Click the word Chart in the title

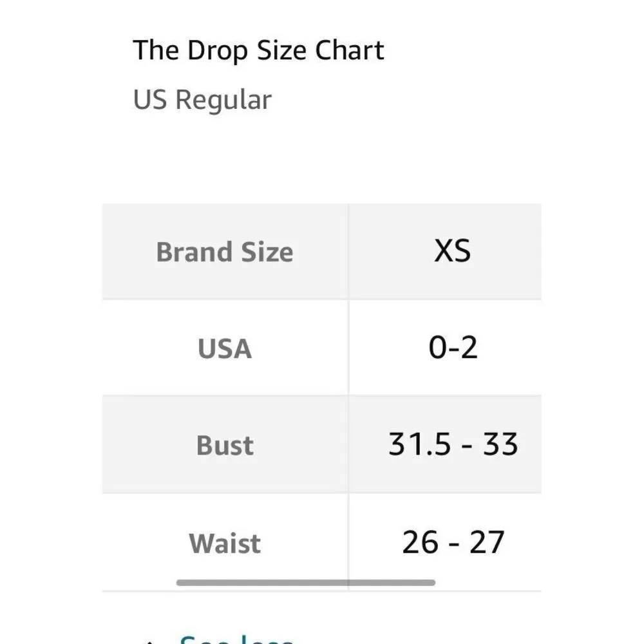pos(354,50)
